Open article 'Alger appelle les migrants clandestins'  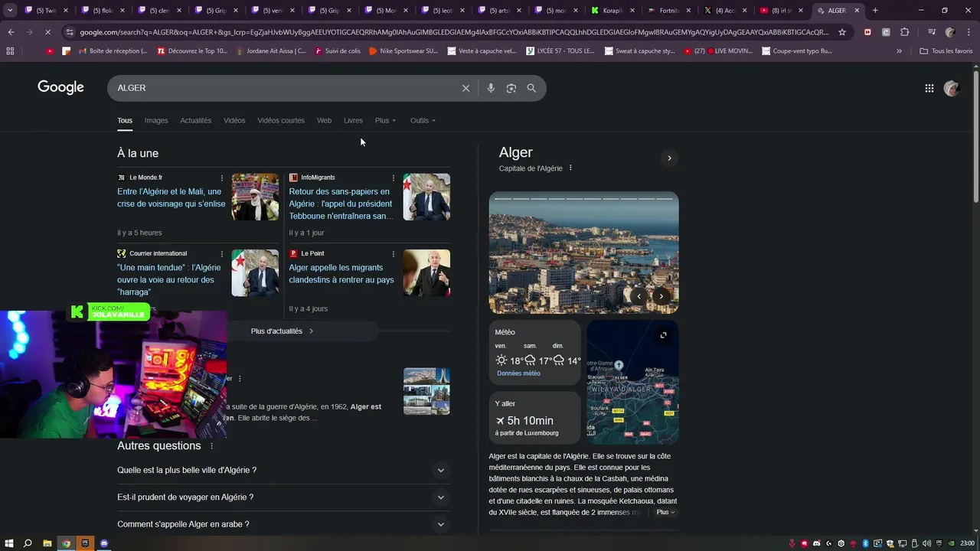[341, 274]
